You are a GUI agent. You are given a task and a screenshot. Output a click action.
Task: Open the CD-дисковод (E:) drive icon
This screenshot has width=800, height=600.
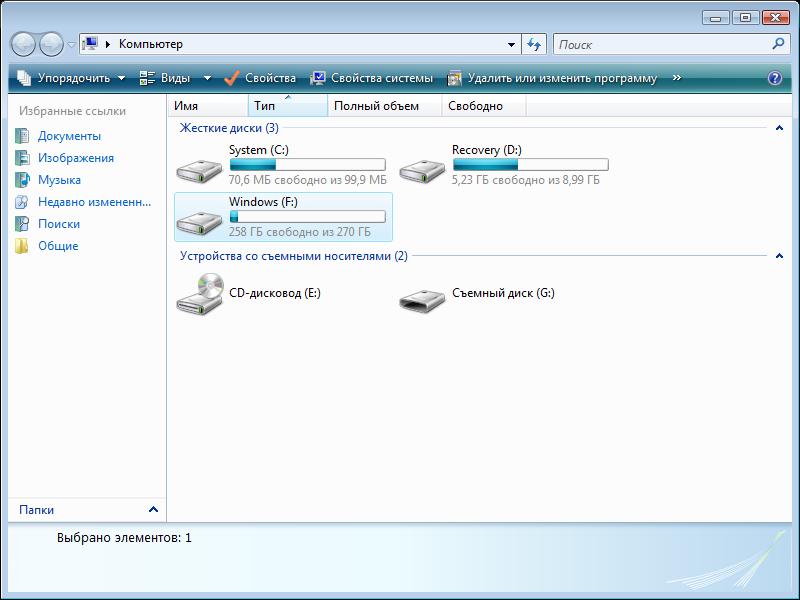(x=200, y=294)
